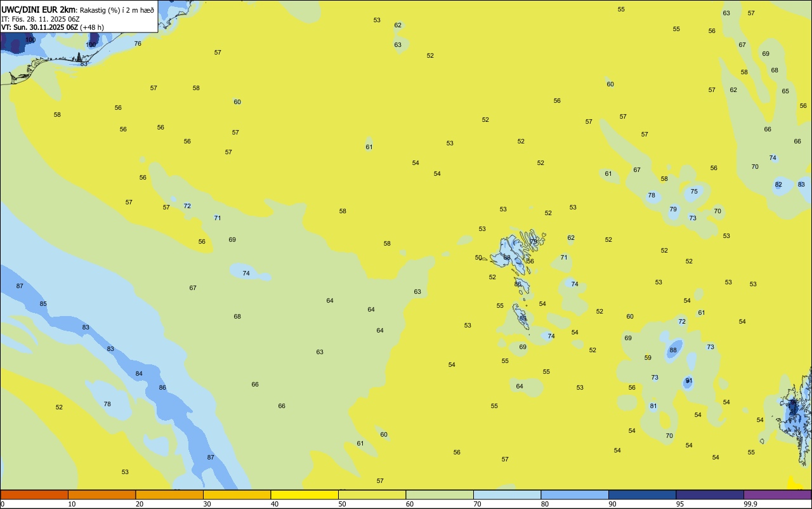Click the map title 'UWC/DINI EUR 2km'

click(39, 10)
